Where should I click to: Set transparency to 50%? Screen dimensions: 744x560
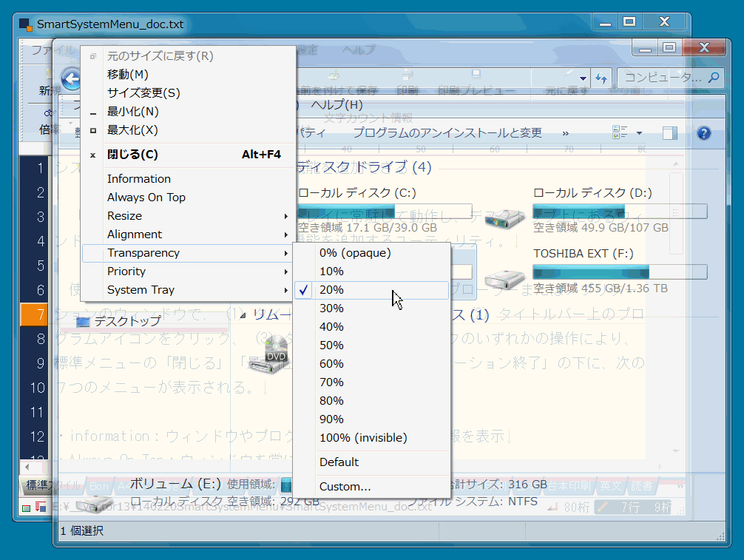pos(371,345)
